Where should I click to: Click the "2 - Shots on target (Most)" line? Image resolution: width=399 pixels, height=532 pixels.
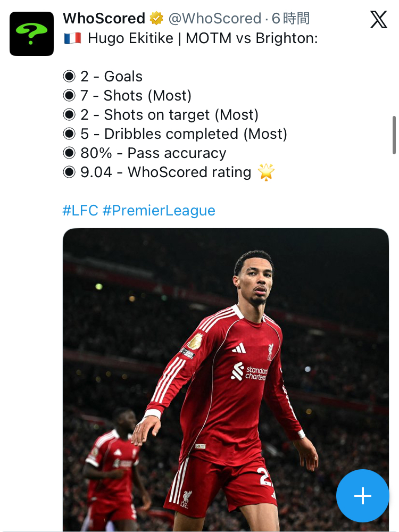(169, 115)
